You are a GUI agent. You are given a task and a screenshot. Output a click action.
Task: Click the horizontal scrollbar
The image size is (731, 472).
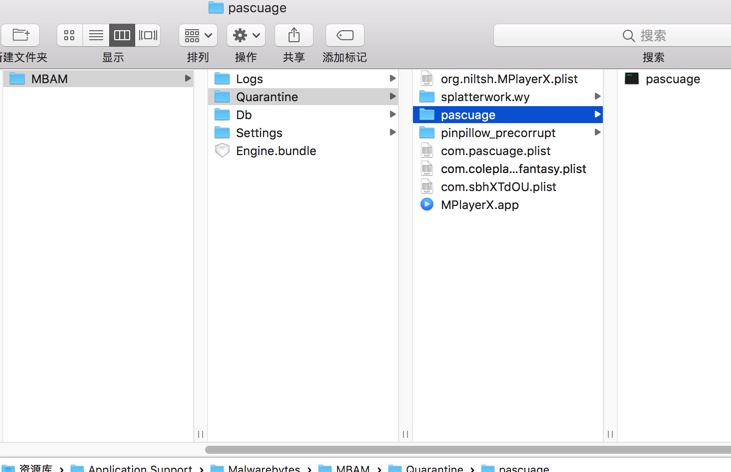(468, 450)
